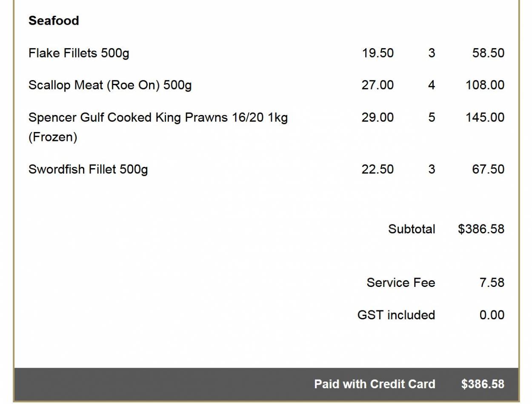Image resolution: width=532 pixels, height=404 pixels.
Task: Select the Spencer Gulf Cooked King Prawns item
Action: point(158,117)
